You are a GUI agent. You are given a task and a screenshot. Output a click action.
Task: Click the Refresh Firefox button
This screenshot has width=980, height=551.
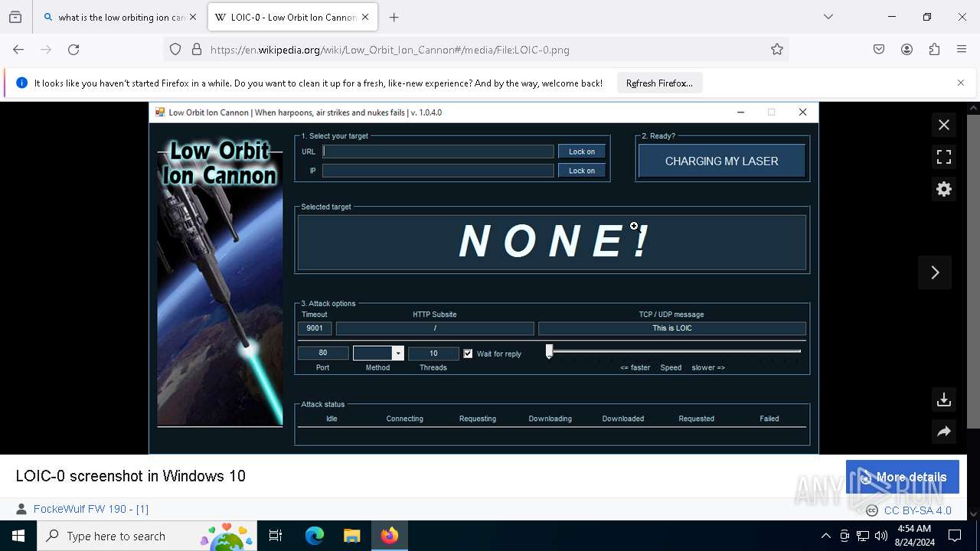[659, 83]
